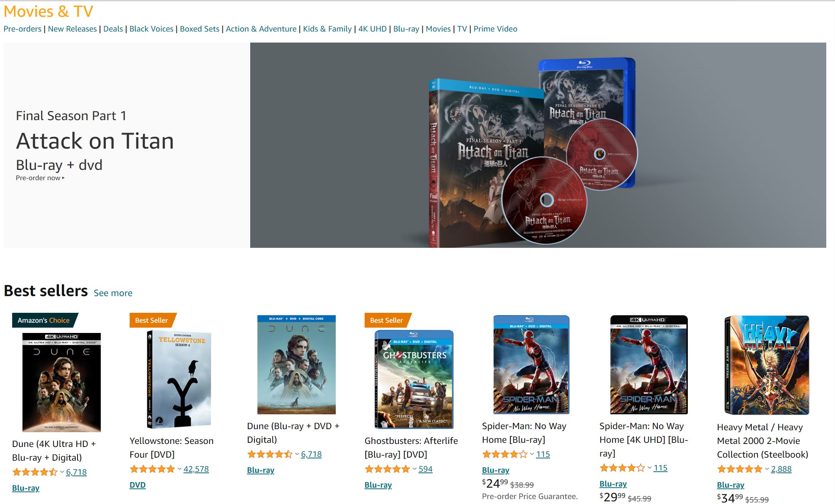Viewport: 835px width, 504px height.
Task: Go to the Boxed Sets section
Action: pos(200,29)
